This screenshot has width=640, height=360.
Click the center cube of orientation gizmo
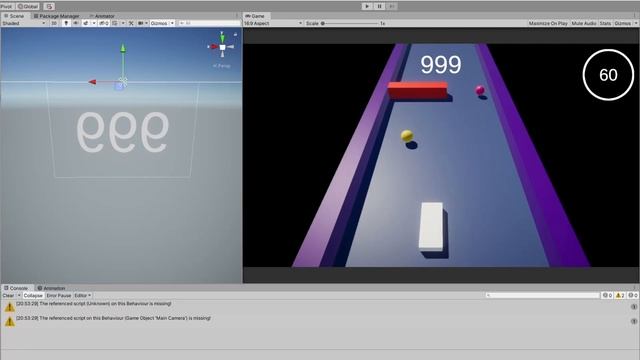(x=222, y=47)
